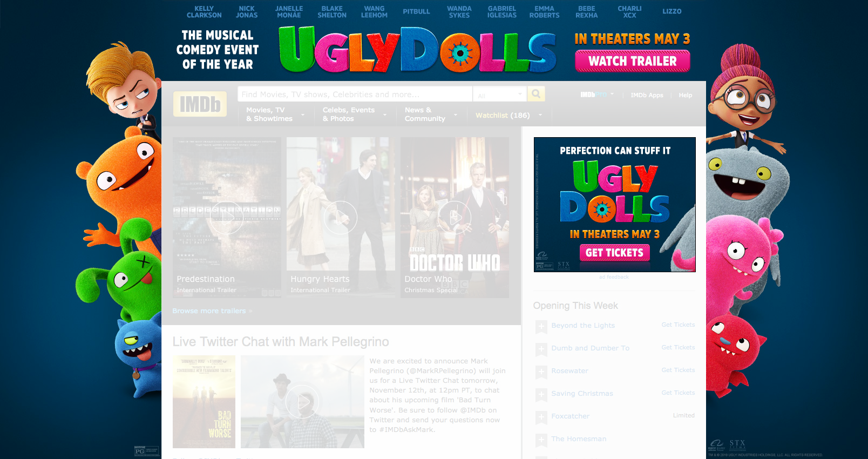Get Tickets for Rosewater
The image size is (868, 459).
click(x=678, y=370)
